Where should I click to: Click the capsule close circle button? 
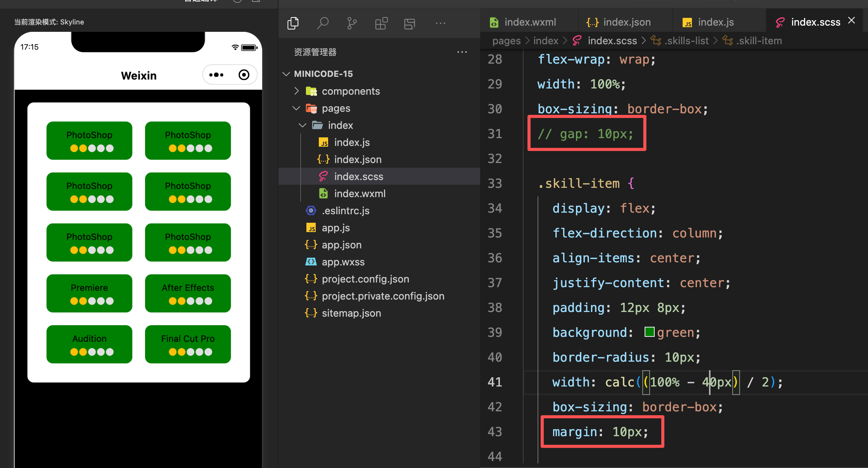tap(244, 75)
